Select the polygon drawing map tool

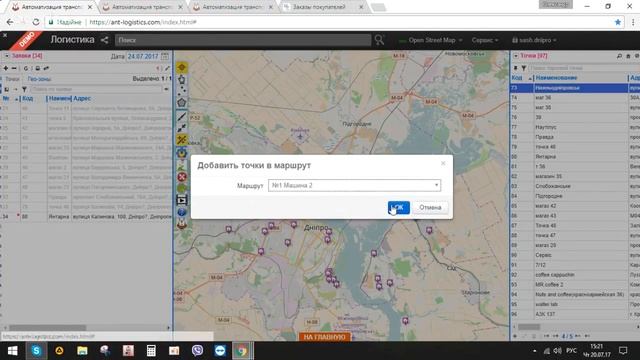coord(182,102)
